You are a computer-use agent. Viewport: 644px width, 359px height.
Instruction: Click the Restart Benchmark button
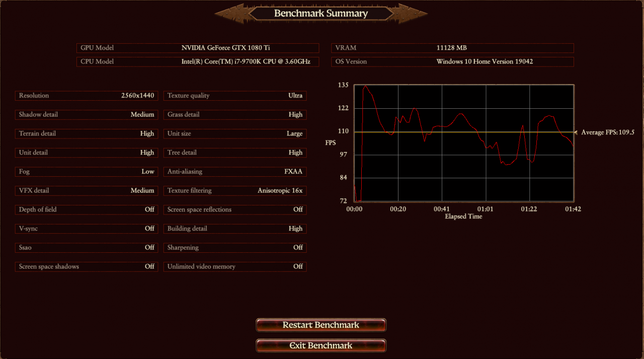click(x=321, y=325)
